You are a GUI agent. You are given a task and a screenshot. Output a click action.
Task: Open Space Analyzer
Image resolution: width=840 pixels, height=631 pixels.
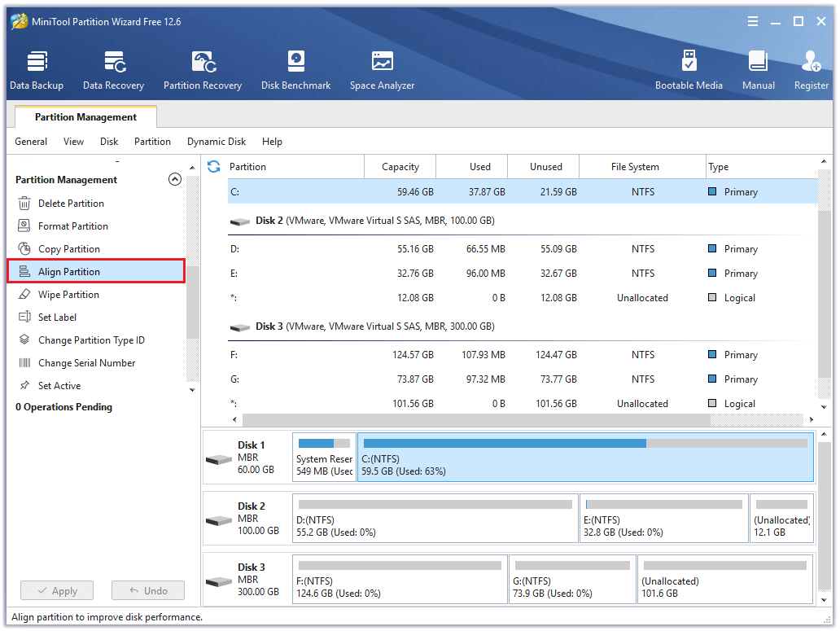[x=382, y=70]
